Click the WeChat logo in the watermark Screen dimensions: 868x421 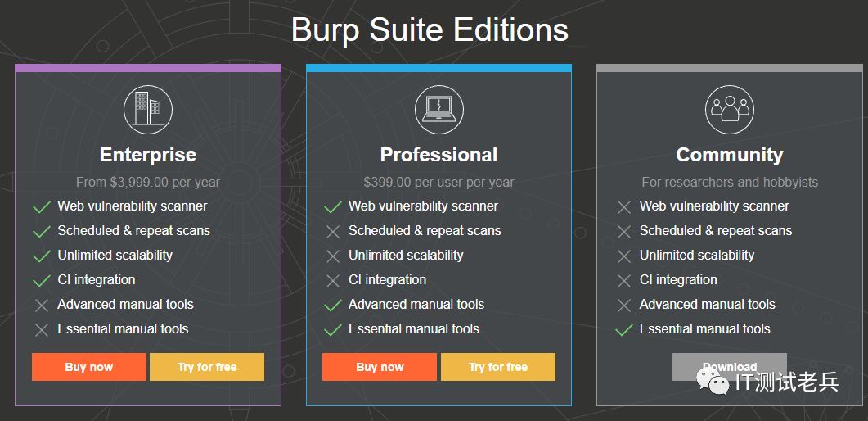(715, 382)
